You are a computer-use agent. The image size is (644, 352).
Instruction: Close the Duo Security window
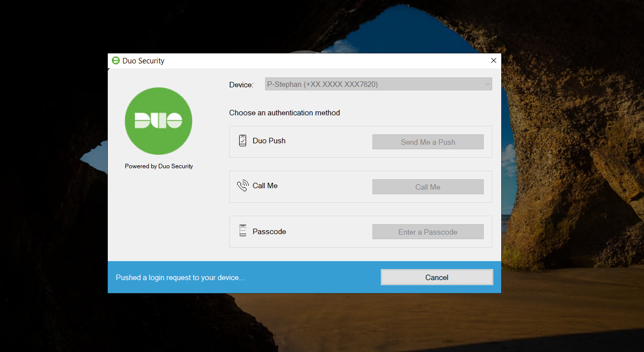(x=494, y=60)
